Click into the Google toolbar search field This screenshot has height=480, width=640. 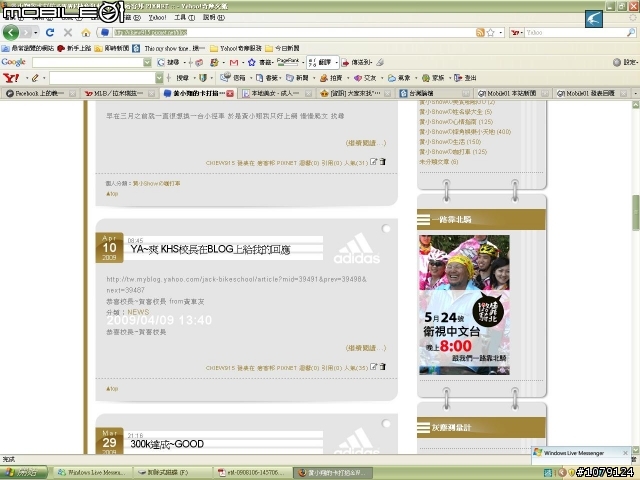[x=88, y=62]
